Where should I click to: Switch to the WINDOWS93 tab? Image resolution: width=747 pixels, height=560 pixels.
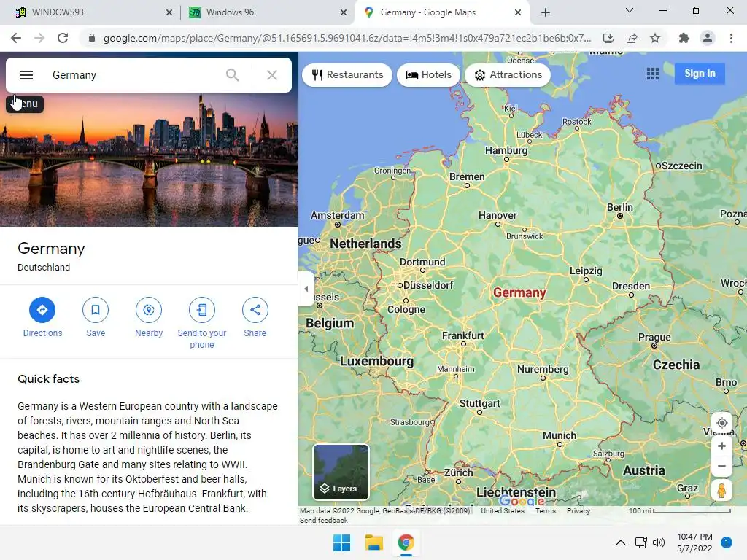coord(90,12)
